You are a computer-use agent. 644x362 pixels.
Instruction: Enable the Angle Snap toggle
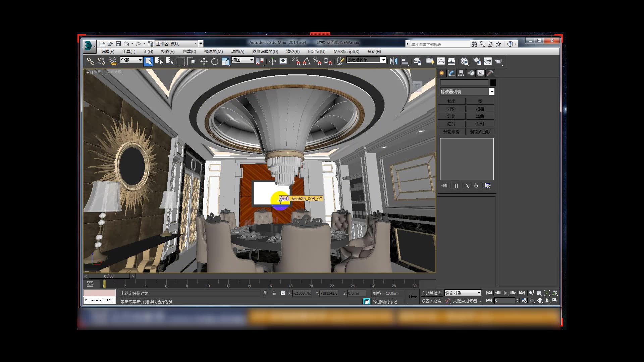coord(307,61)
